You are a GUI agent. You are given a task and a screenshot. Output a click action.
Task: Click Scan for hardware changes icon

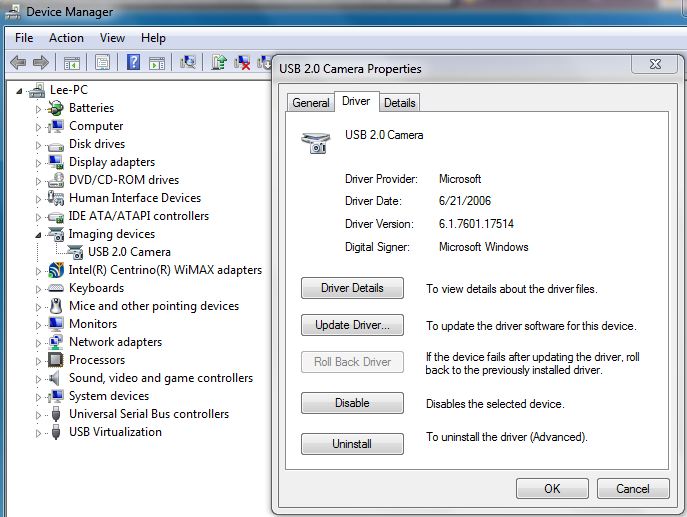click(x=188, y=63)
